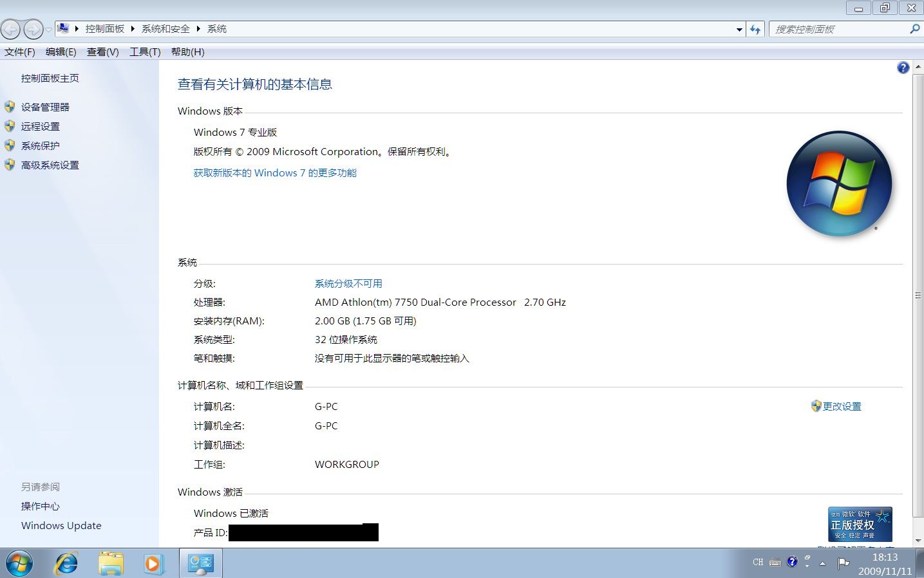The width and height of the screenshot is (924, 578).
Task: Open 高级系统设置 advanced system settings
Action: pos(50,165)
